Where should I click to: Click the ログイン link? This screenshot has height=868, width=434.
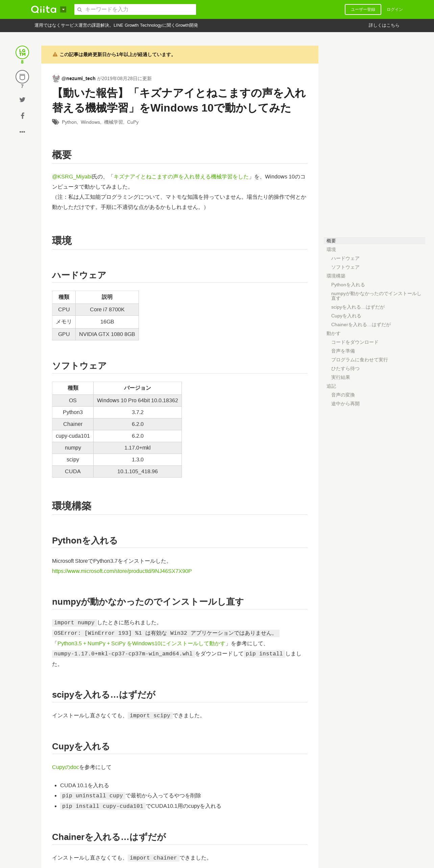click(x=394, y=9)
